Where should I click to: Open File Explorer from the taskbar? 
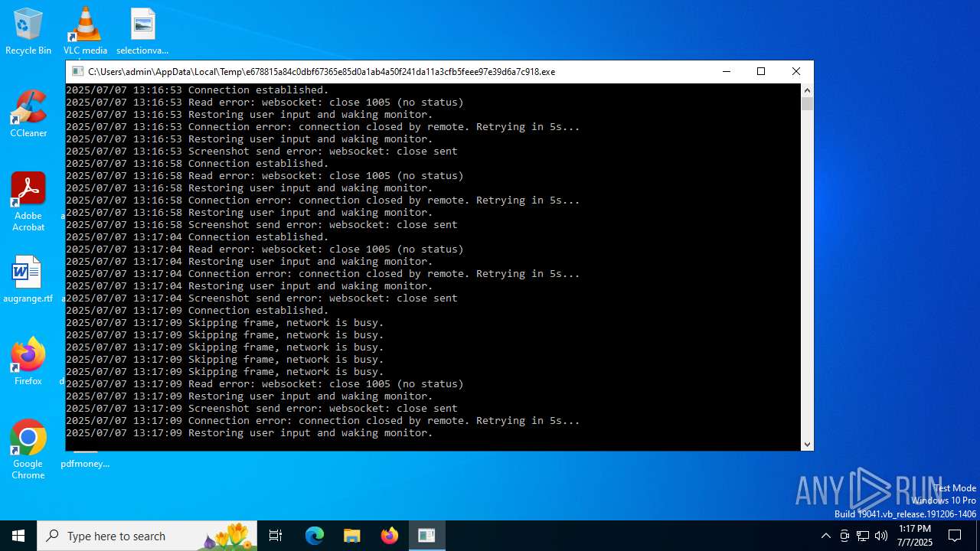(351, 536)
